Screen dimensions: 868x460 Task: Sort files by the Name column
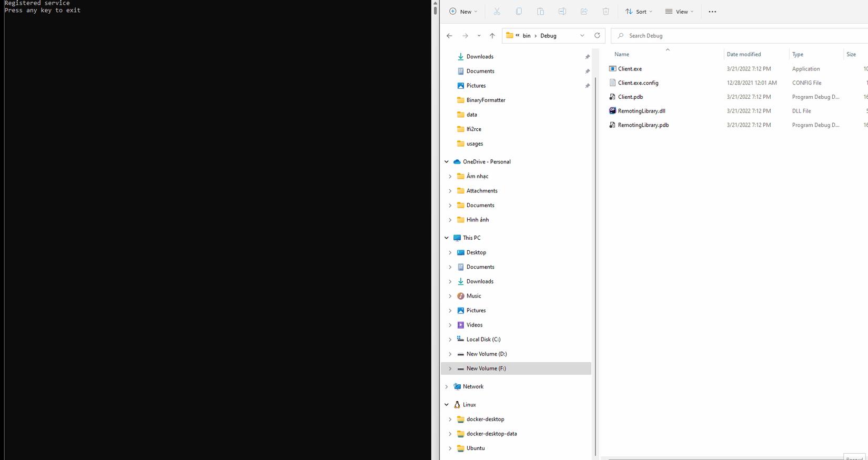(667, 54)
